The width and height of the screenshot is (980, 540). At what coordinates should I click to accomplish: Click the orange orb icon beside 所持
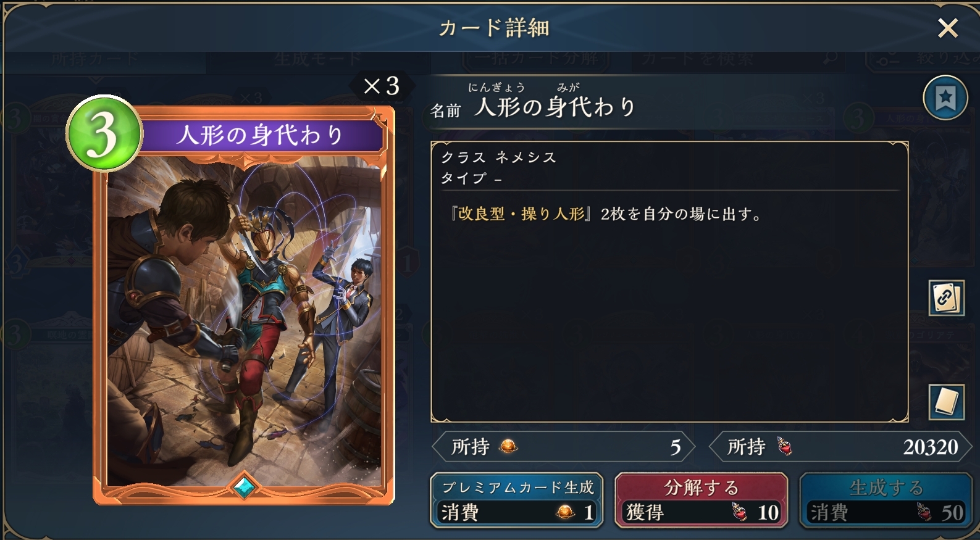click(x=508, y=446)
